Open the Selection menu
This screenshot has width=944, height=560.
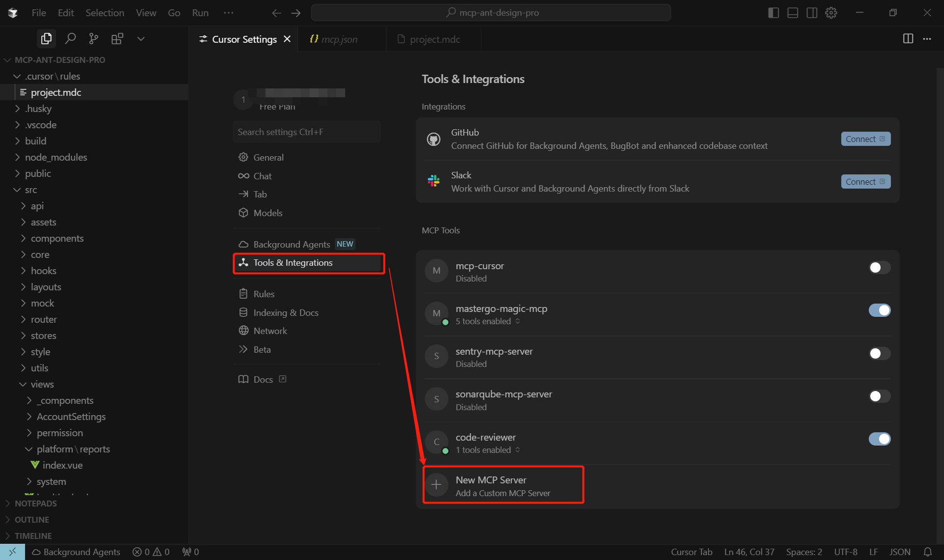coord(105,13)
